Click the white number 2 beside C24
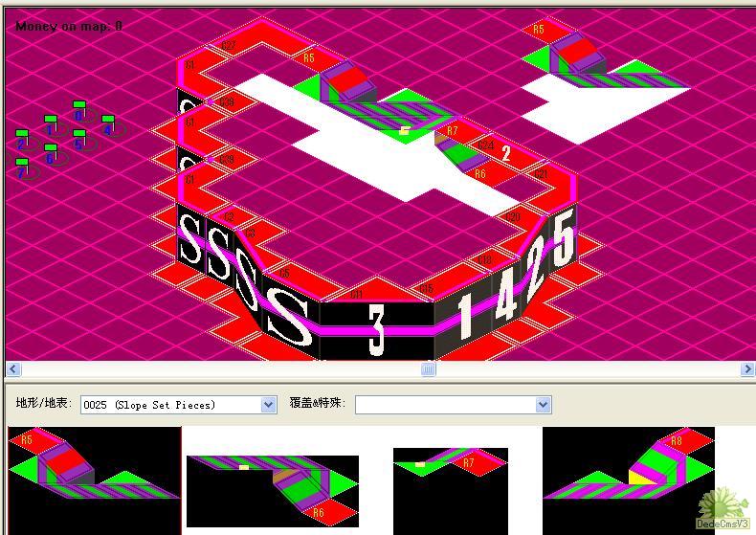This screenshot has width=756, height=535. pyautogui.click(x=506, y=154)
